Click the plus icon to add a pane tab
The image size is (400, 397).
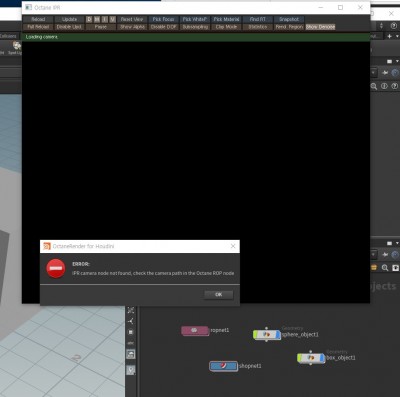tap(389, 36)
